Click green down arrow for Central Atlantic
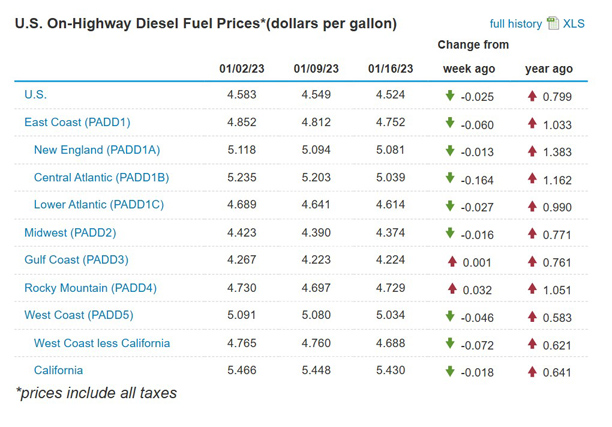Screen dimensions: 612x427 click(x=450, y=179)
